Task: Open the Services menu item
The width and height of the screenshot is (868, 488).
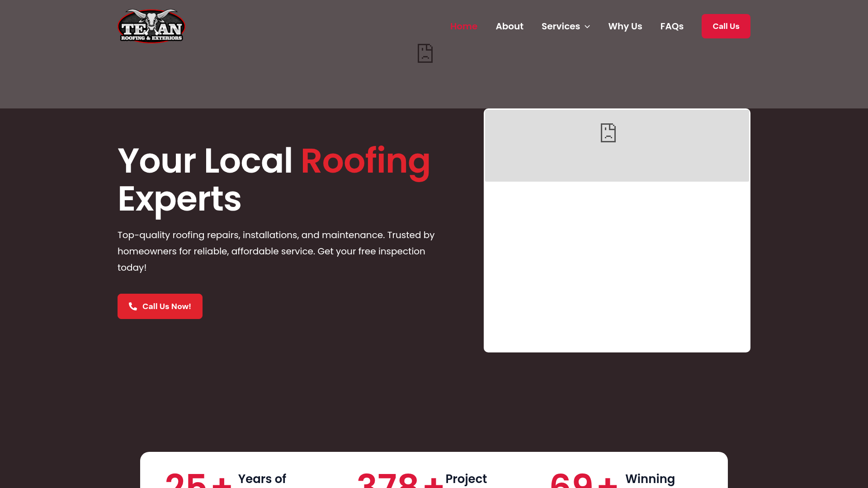Action: [x=561, y=26]
